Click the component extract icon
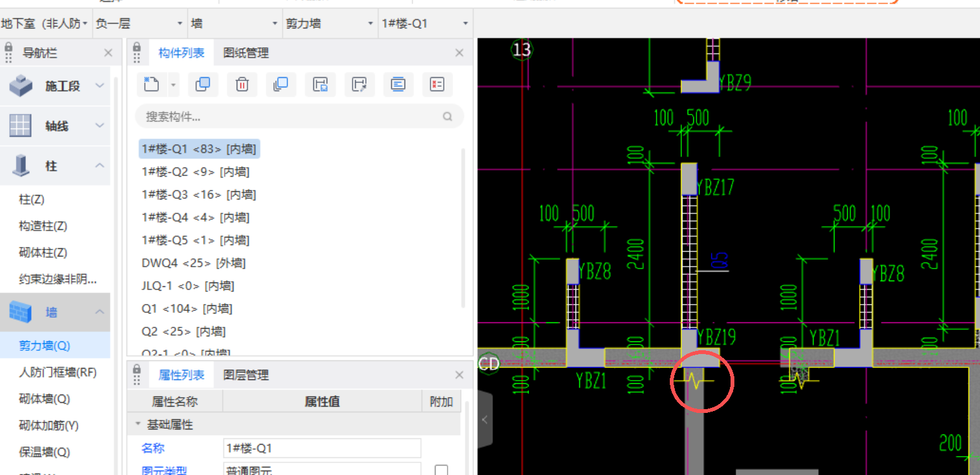The height and width of the screenshot is (475, 980). coord(359,84)
